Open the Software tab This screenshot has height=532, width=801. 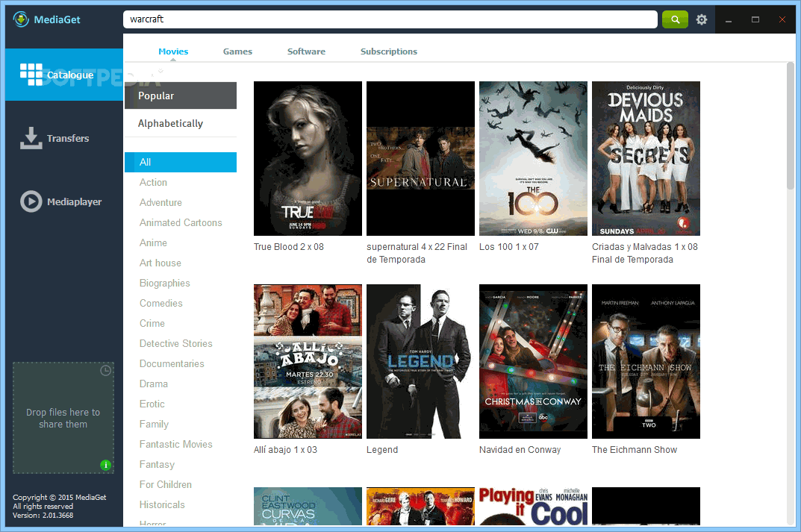[306, 51]
